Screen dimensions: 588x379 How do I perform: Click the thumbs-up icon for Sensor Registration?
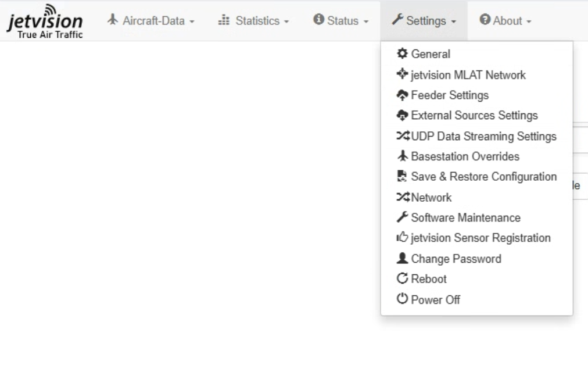[x=401, y=238]
